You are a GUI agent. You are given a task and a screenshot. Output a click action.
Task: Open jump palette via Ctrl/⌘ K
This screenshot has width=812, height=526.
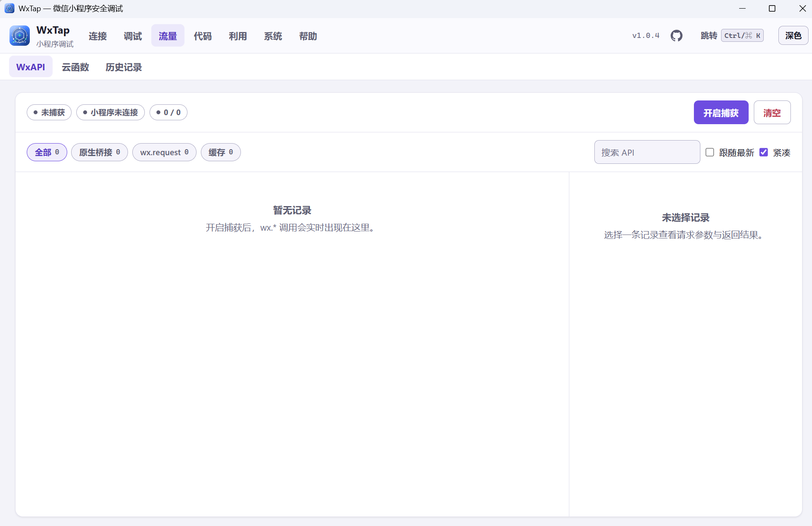coord(742,35)
